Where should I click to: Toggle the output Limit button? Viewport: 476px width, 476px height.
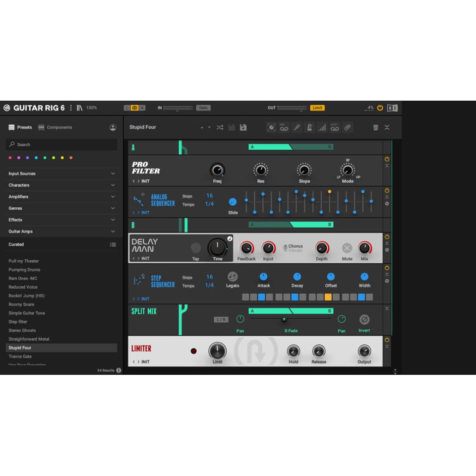(x=317, y=108)
